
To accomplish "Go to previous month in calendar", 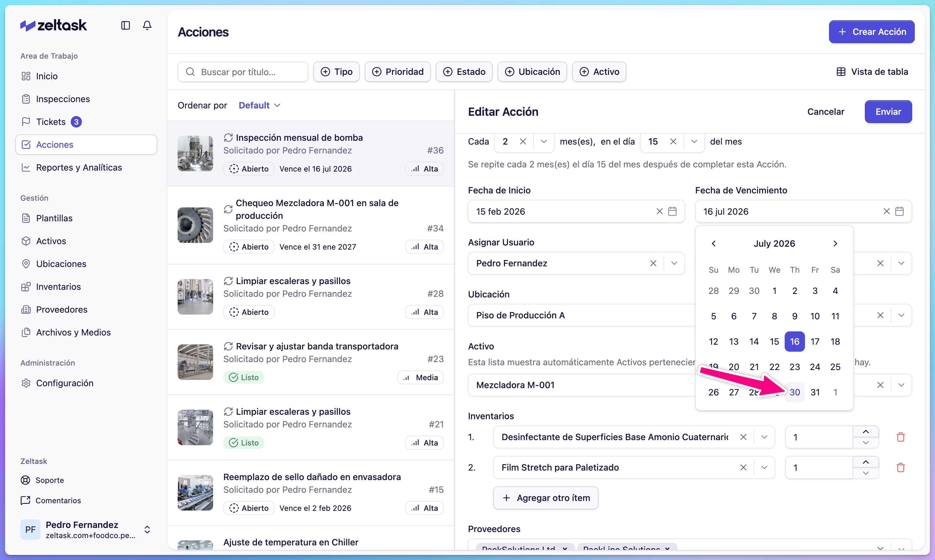I will pyautogui.click(x=713, y=244).
